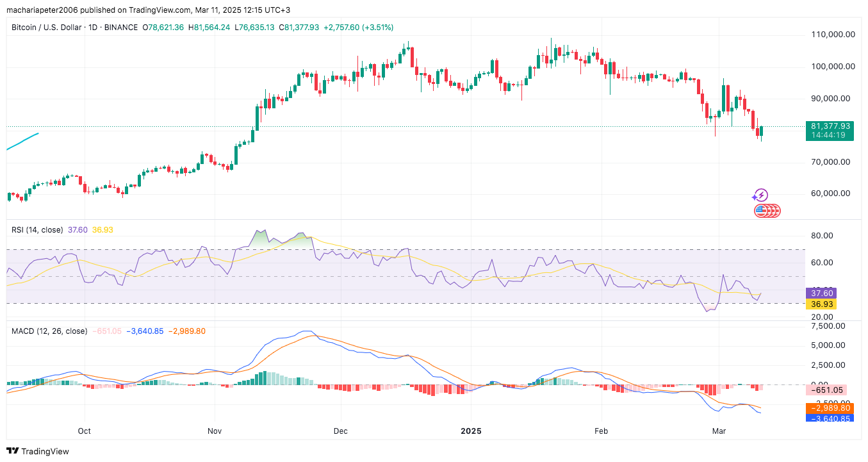Image resolution: width=868 pixels, height=462 pixels.
Task: Click the Dec label on time axis
Action: [x=341, y=431]
